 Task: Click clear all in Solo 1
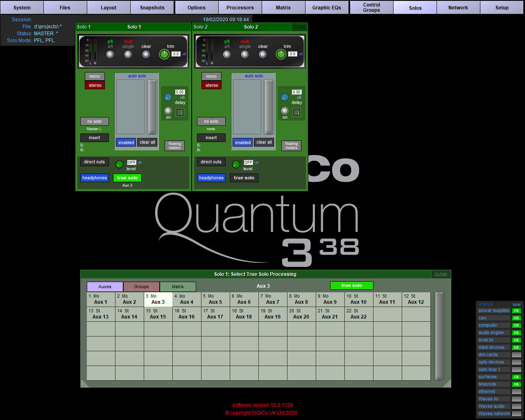click(x=147, y=142)
